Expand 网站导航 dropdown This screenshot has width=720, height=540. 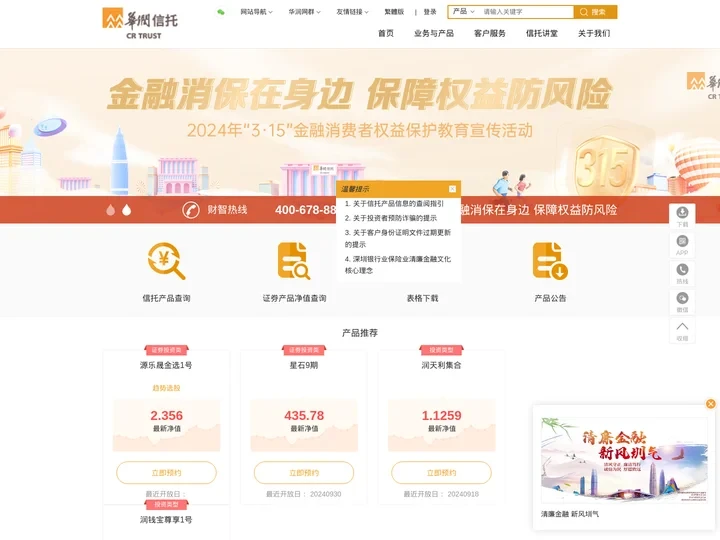[x=256, y=12]
